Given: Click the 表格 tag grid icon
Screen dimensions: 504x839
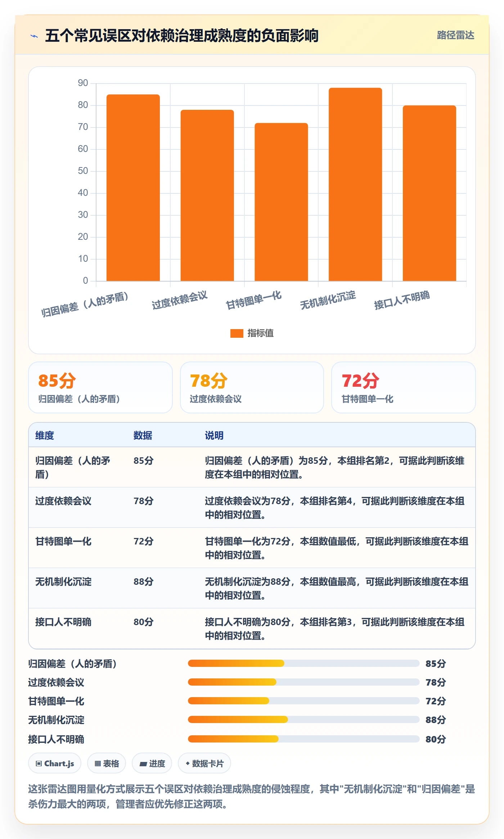Looking at the screenshot, I should (98, 763).
